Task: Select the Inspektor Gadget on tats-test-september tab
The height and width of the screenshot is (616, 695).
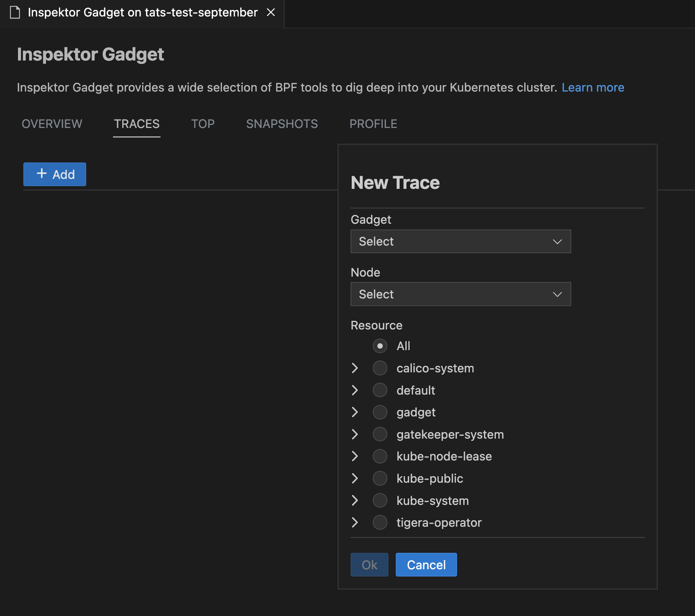Action: click(143, 12)
